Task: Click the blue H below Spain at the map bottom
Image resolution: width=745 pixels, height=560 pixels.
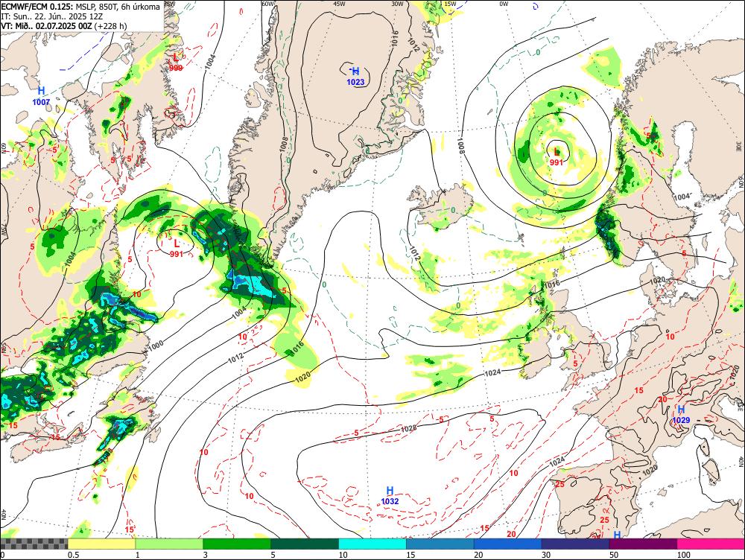Action: [617, 535]
